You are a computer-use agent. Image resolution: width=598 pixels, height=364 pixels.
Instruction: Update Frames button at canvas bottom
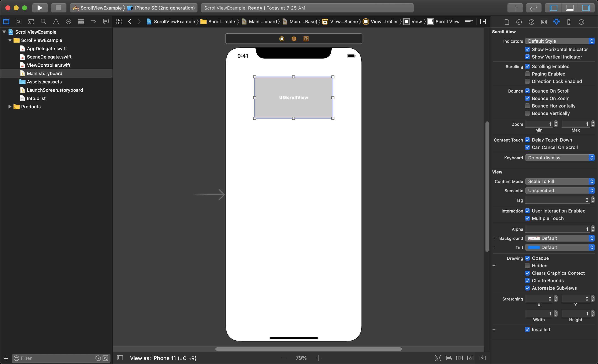coord(437,358)
